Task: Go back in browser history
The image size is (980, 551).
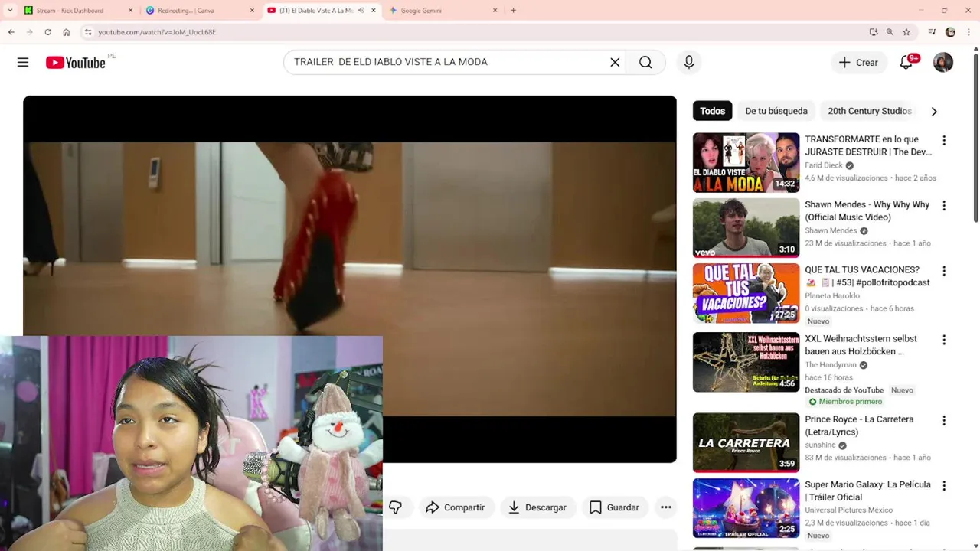Action: tap(11, 32)
